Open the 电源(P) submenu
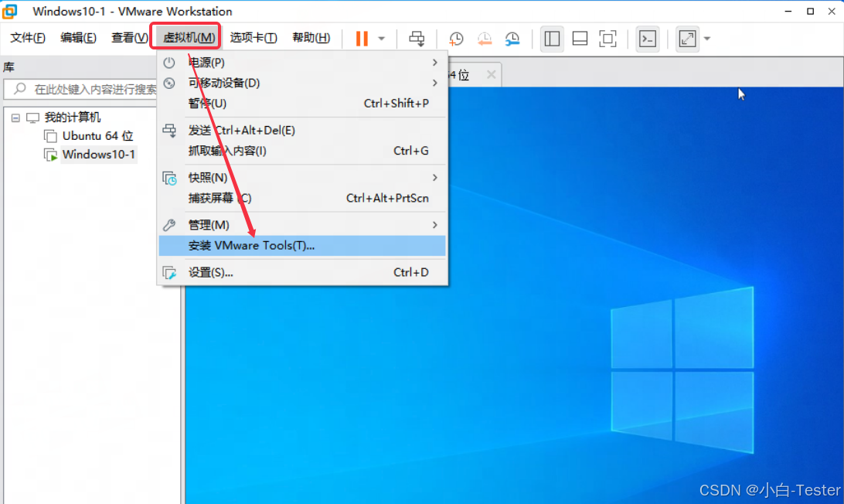Image resolution: width=844 pixels, height=504 pixels. coord(302,63)
